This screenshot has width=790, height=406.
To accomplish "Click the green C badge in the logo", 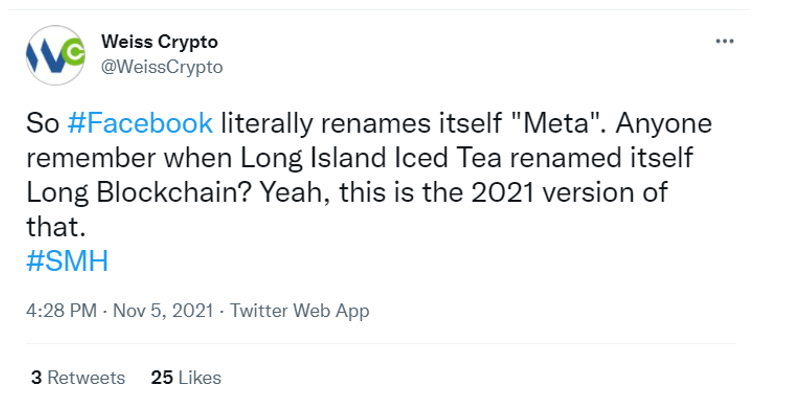I will tap(75, 52).
